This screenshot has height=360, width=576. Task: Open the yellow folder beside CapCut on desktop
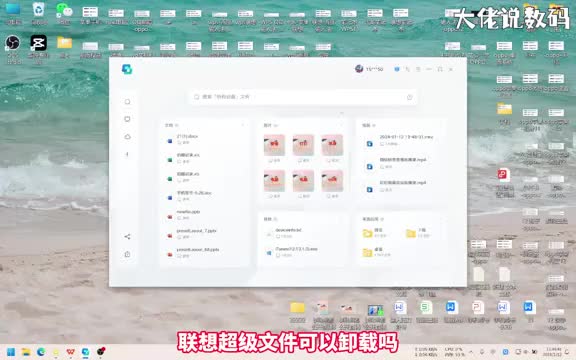coord(64,47)
